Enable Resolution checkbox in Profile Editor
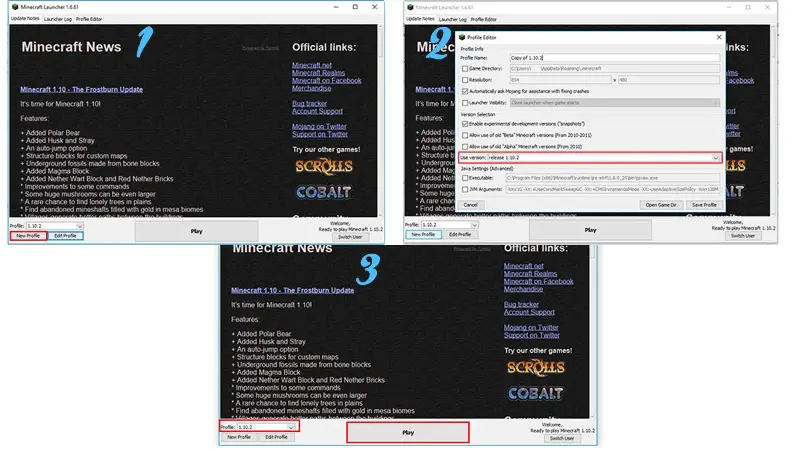The width and height of the screenshot is (800, 450). click(x=465, y=80)
